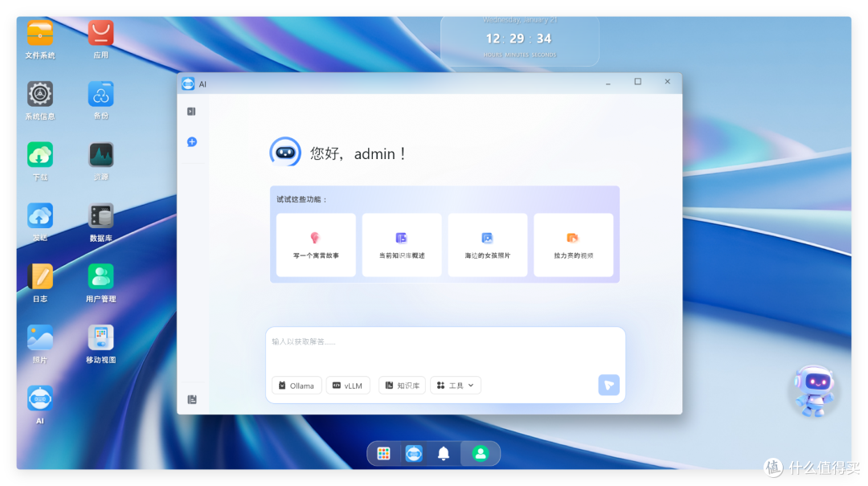Open the 资源 resource monitor icon
The width and height of the screenshot is (868, 486).
(100, 155)
